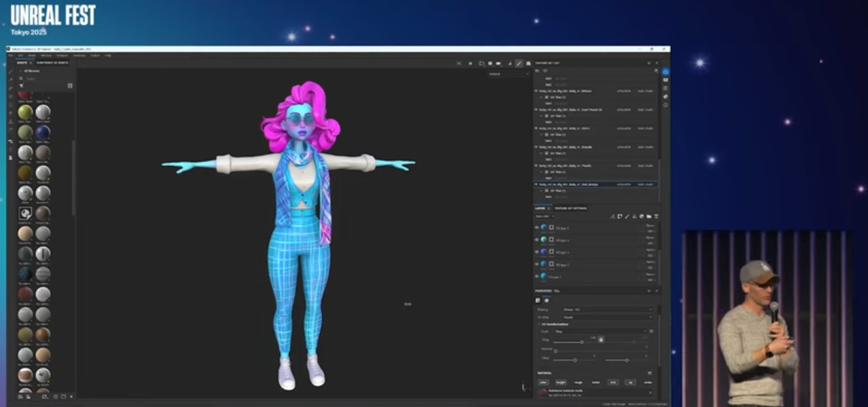868x407 pixels.
Task: Toggle visibility of the bottom Fill layer 1
Action: [536, 276]
